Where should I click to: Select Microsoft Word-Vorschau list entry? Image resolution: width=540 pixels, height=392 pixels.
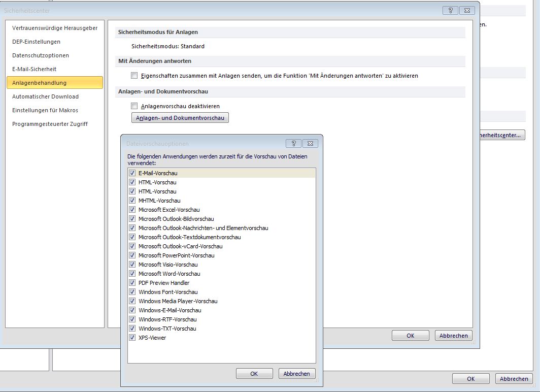click(169, 274)
